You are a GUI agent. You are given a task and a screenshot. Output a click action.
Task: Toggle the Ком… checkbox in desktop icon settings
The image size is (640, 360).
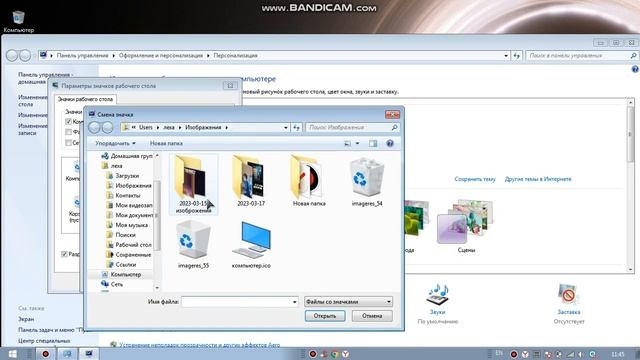coord(69,121)
